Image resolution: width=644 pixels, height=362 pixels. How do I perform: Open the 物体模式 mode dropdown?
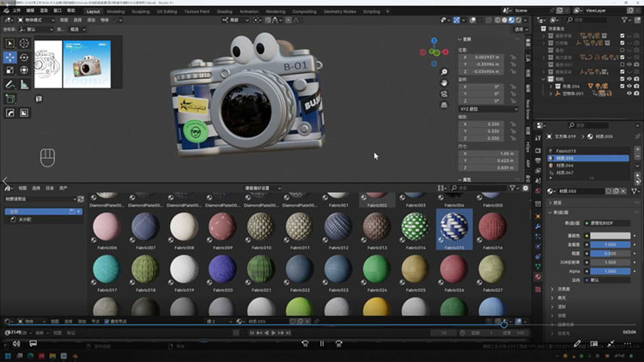pyautogui.click(x=34, y=19)
